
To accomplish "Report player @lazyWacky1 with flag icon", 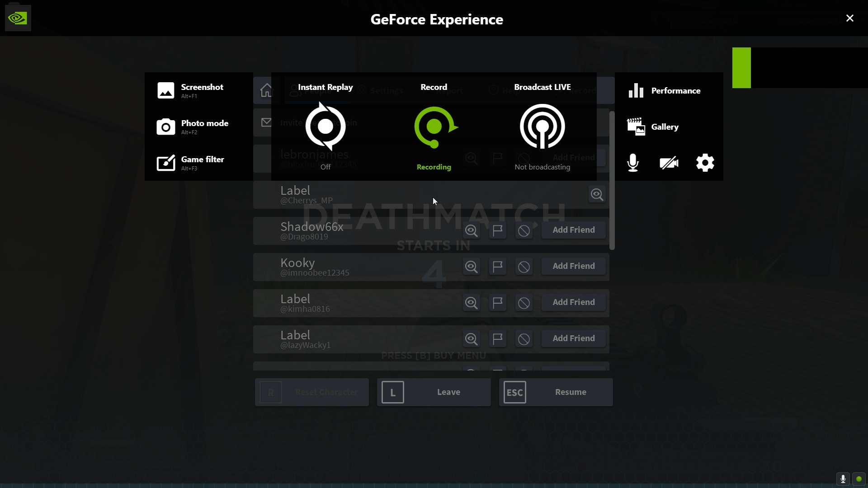I will (x=497, y=339).
